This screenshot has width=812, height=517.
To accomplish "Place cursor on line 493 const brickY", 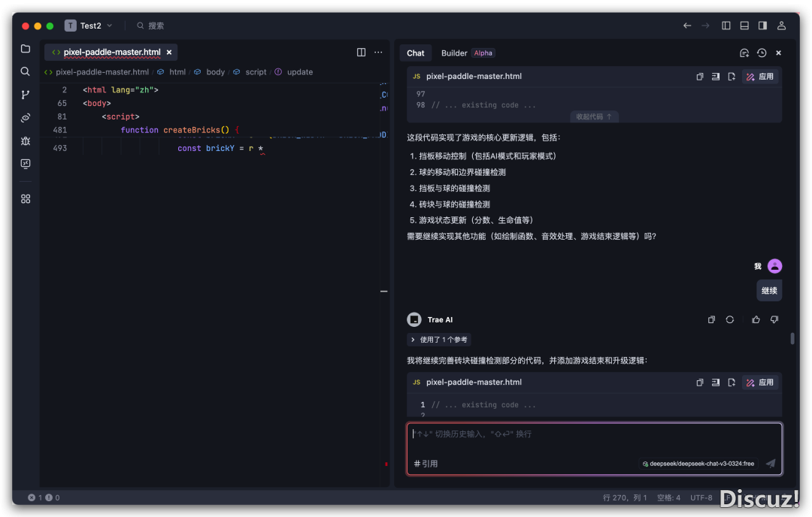I will 220,149.
